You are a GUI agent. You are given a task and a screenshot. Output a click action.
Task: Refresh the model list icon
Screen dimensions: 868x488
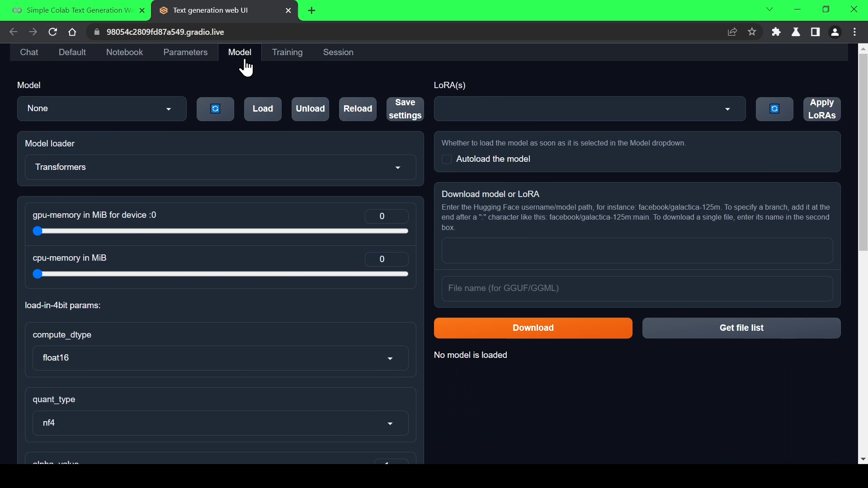(x=215, y=109)
